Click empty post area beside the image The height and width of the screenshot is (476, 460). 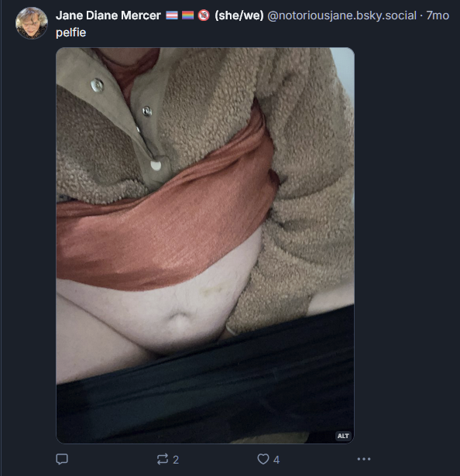(407, 243)
